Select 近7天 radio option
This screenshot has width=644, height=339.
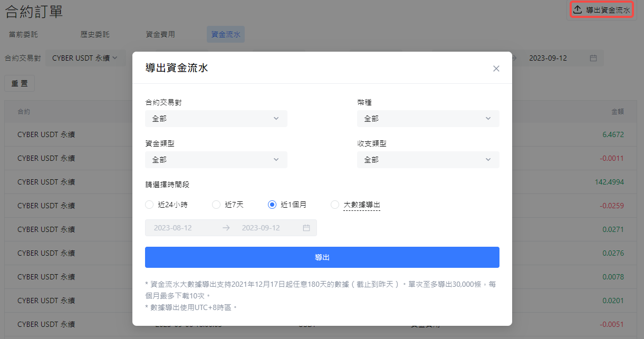(216, 205)
